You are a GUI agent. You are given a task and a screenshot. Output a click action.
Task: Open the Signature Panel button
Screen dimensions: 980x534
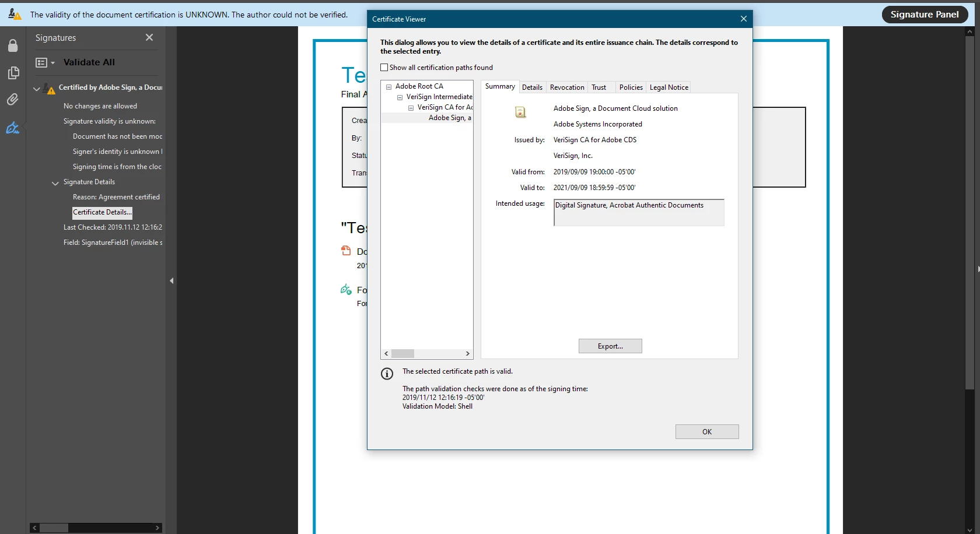925,15
